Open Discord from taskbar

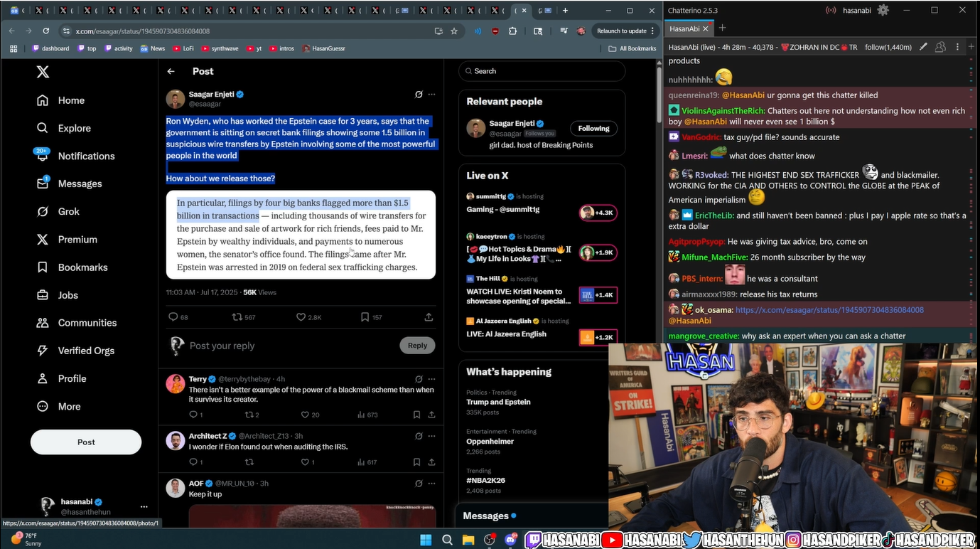pos(510,540)
